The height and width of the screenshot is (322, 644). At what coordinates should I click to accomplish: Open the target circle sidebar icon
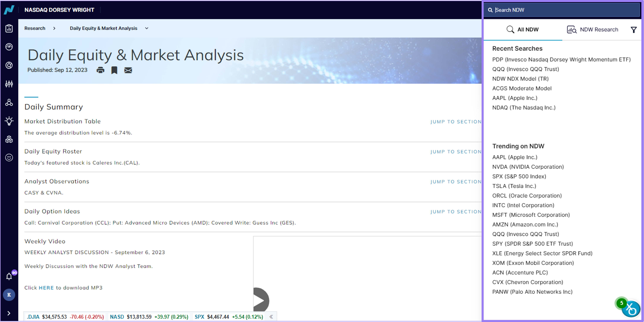tap(9, 65)
